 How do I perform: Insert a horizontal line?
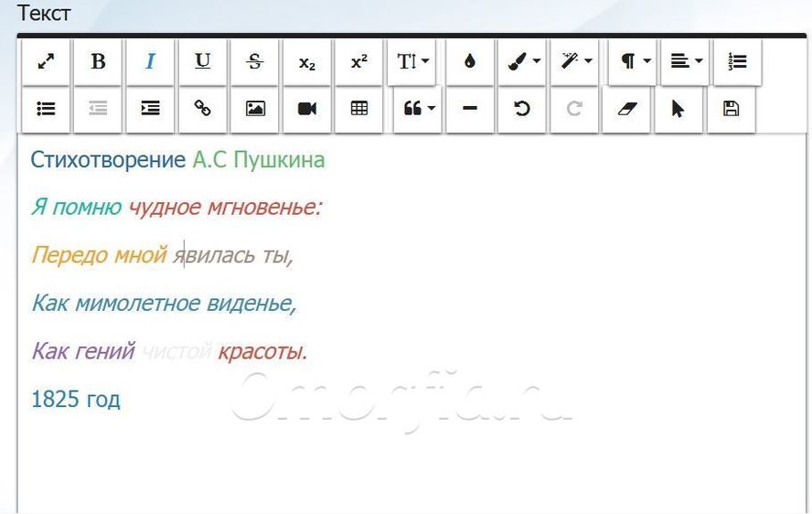[469, 109]
